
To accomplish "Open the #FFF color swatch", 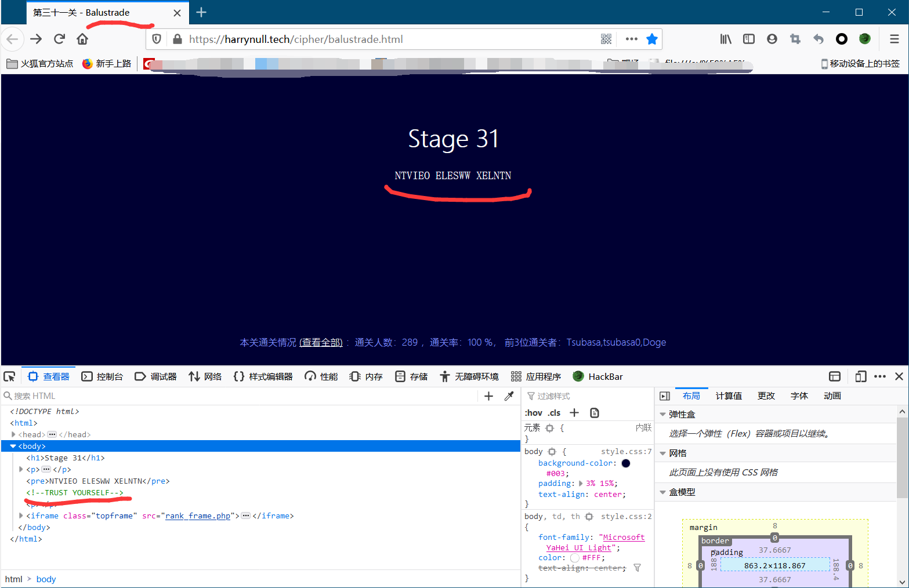I will [575, 558].
